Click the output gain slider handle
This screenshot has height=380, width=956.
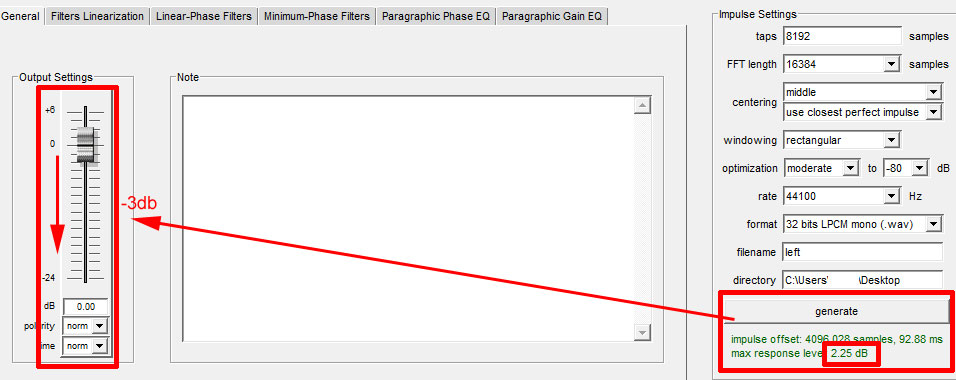pyautogui.click(x=87, y=146)
